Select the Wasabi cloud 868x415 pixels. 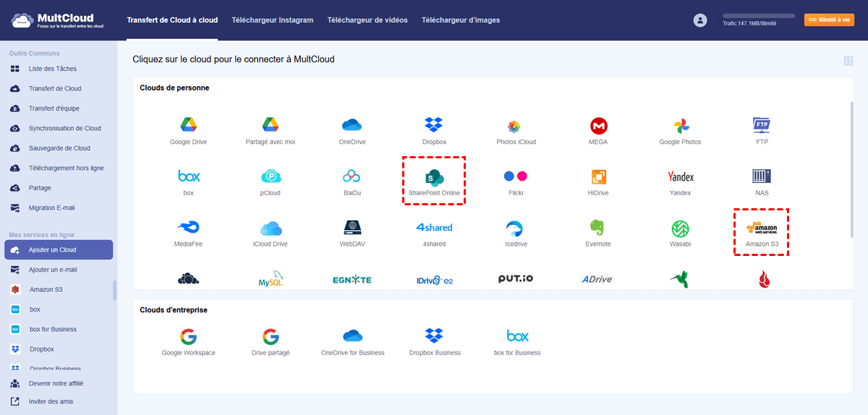click(680, 233)
